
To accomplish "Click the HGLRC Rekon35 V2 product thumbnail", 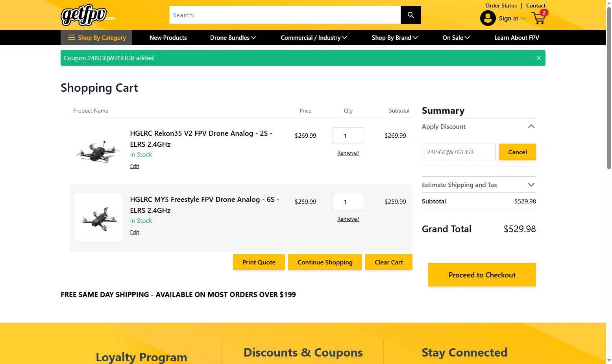I will click(98, 151).
